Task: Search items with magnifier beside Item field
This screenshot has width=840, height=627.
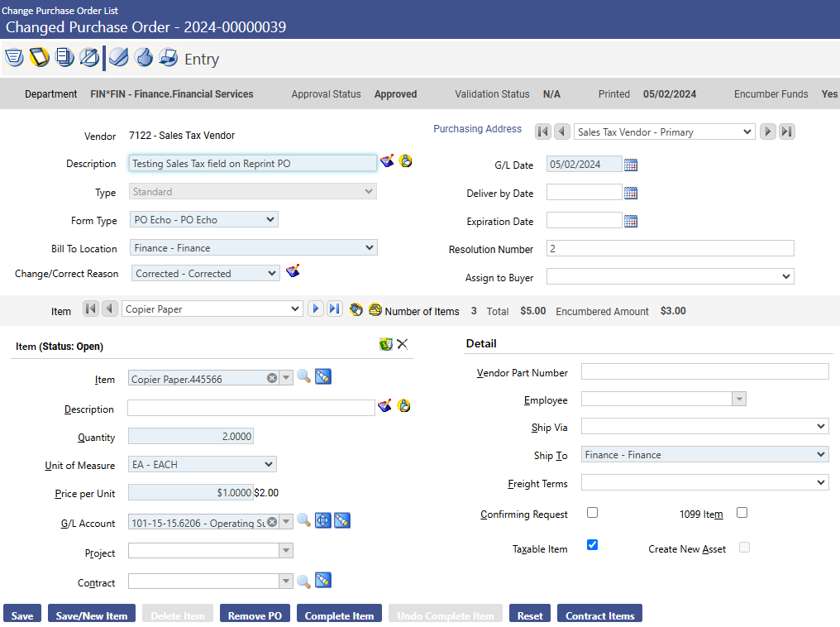Action: click(x=303, y=376)
